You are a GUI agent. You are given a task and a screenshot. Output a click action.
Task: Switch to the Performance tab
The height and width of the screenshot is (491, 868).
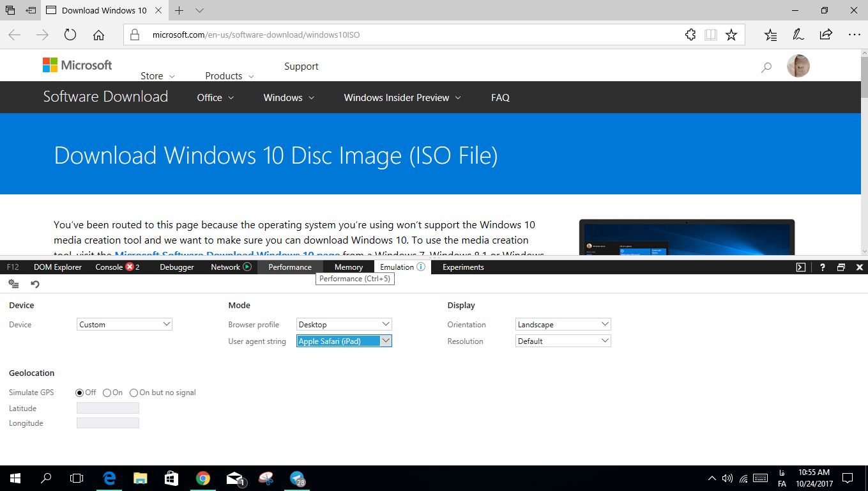[290, 267]
